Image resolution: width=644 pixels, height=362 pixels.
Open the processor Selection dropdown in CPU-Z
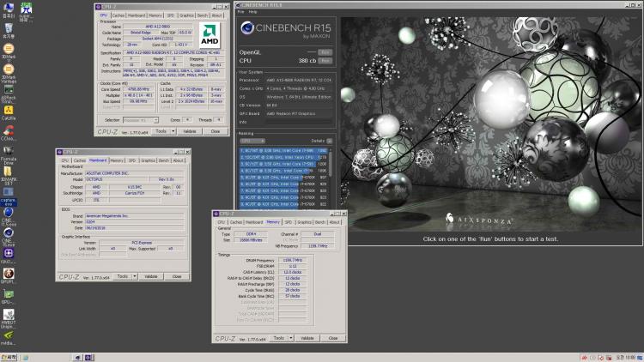pos(141,120)
